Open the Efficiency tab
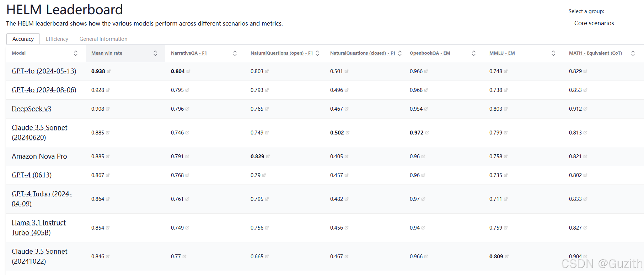This screenshot has height=275, width=644. click(57, 39)
